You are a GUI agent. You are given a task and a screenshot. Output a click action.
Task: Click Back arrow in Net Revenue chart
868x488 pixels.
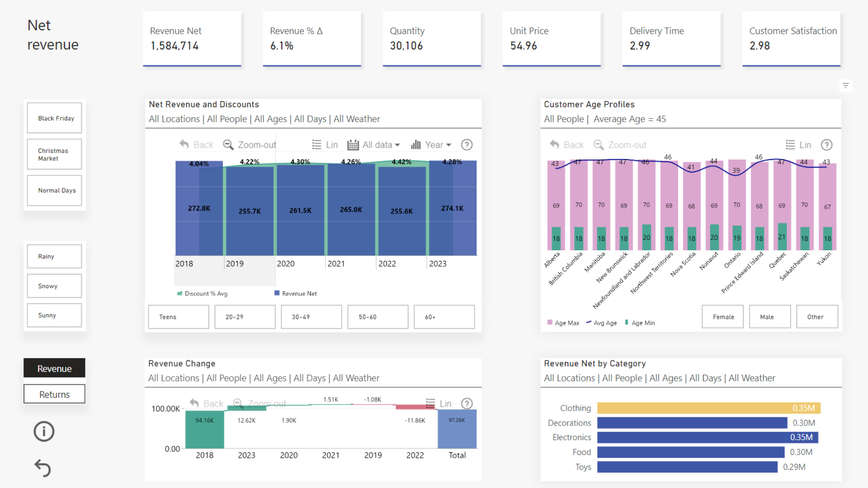click(x=184, y=144)
